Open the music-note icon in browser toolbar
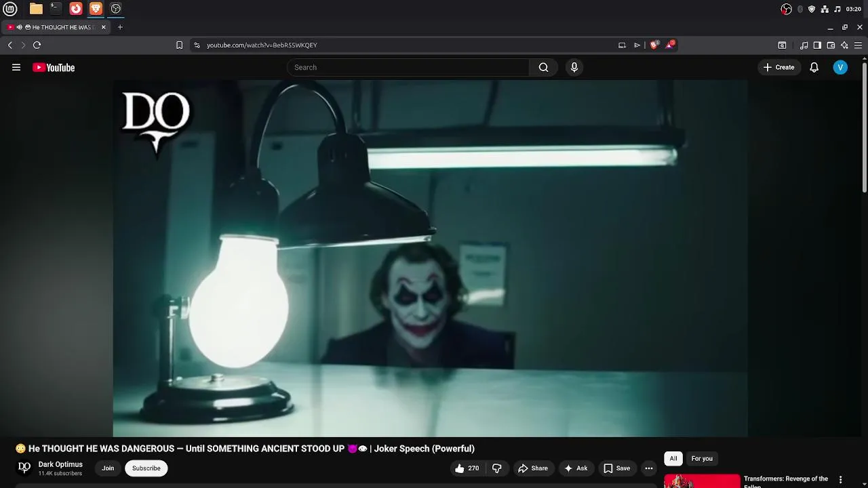868x488 pixels. point(804,45)
